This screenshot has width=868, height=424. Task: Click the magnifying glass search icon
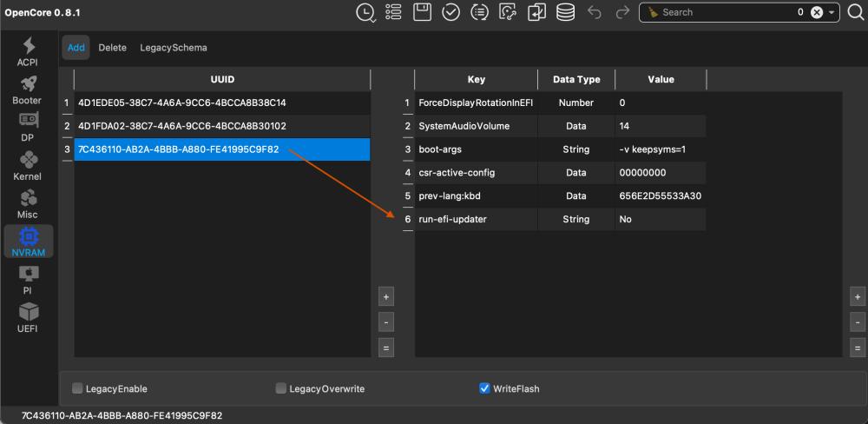coord(856,12)
